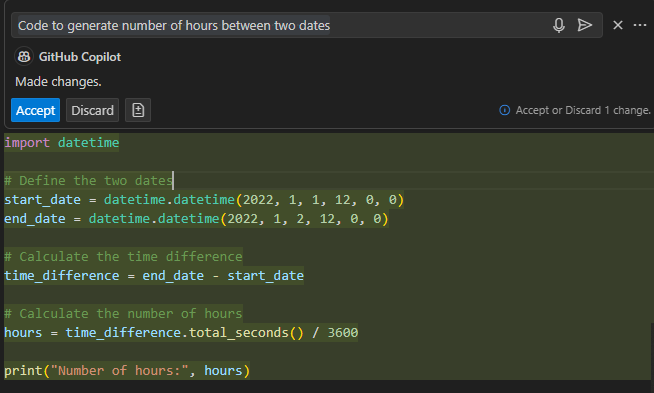Click the prompt text input field
The width and height of the screenshot is (654, 393).
point(282,25)
